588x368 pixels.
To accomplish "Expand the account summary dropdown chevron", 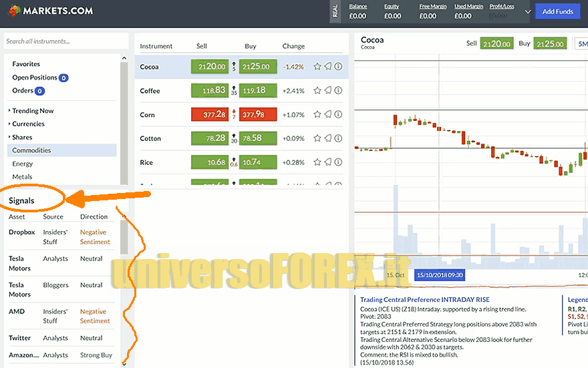I will pos(527,11).
